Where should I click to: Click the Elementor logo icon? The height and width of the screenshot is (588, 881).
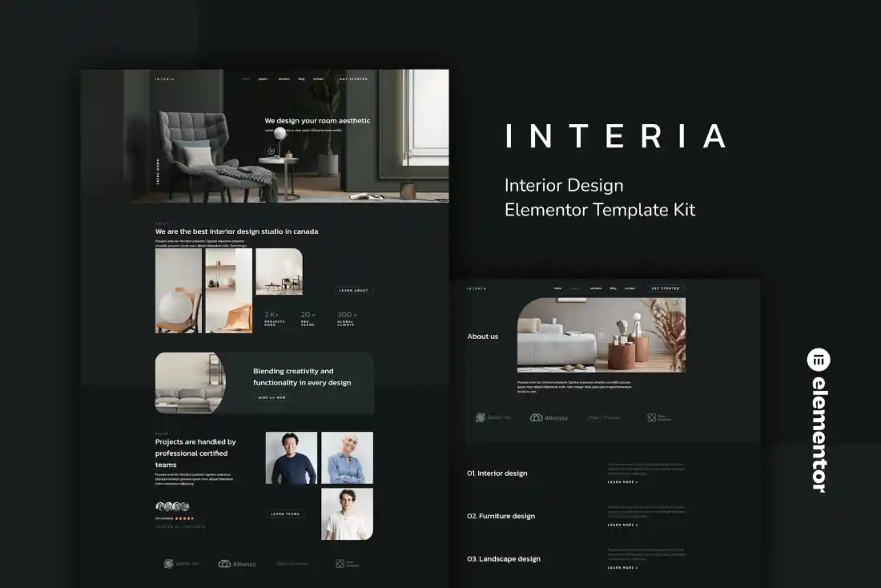(x=819, y=360)
